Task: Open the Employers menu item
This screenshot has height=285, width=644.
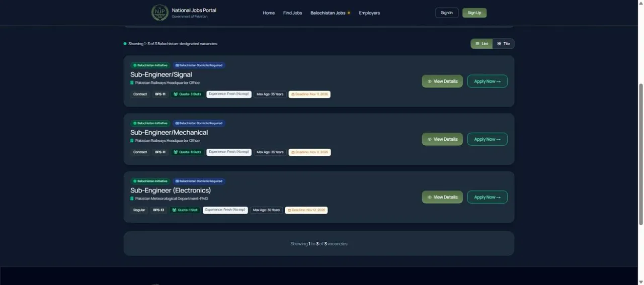Action: [369, 13]
